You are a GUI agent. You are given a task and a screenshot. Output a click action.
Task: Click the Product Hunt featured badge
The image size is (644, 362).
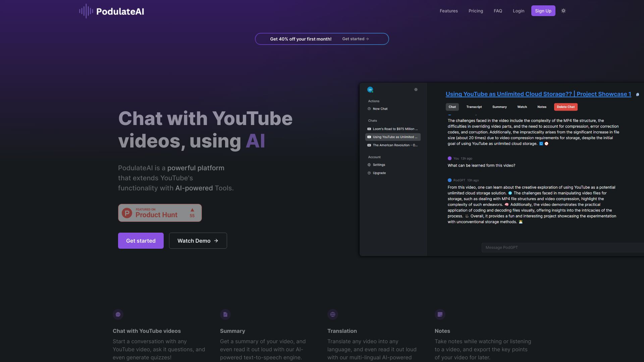[160, 213]
